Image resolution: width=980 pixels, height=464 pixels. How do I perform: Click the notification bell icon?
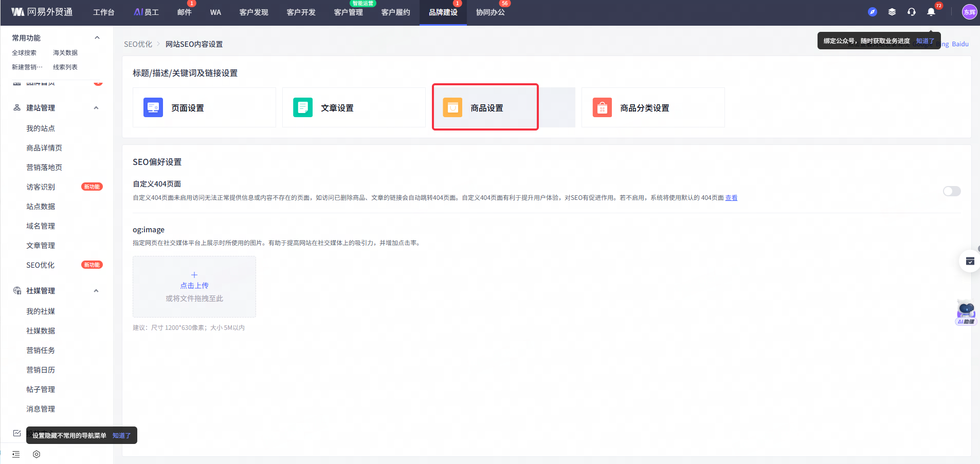click(x=931, y=12)
